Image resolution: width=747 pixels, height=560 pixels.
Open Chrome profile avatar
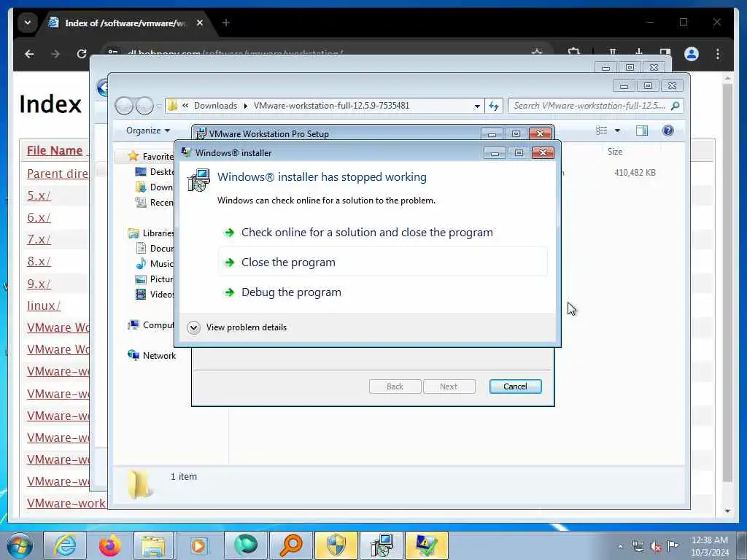(x=692, y=54)
